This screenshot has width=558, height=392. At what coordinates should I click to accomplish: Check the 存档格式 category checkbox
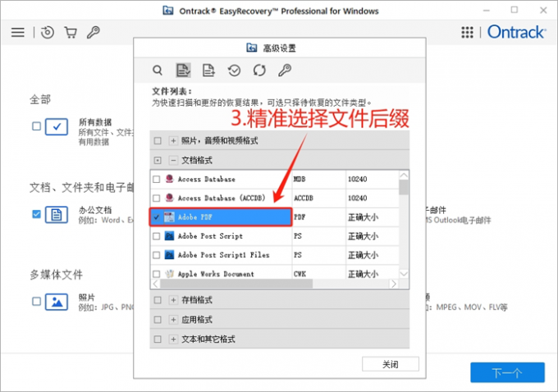point(158,300)
